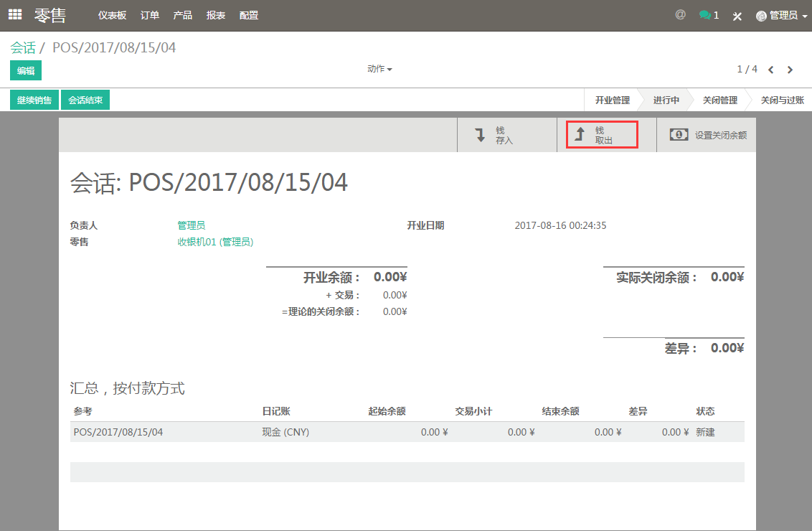Click the 继续销售 button
The width and height of the screenshot is (812, 531).
pos(34,100)
